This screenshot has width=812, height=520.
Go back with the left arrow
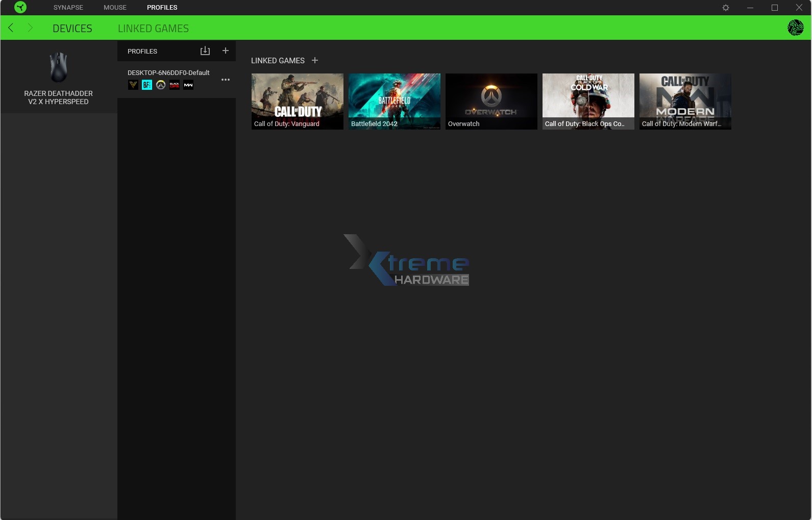(11, 28)
